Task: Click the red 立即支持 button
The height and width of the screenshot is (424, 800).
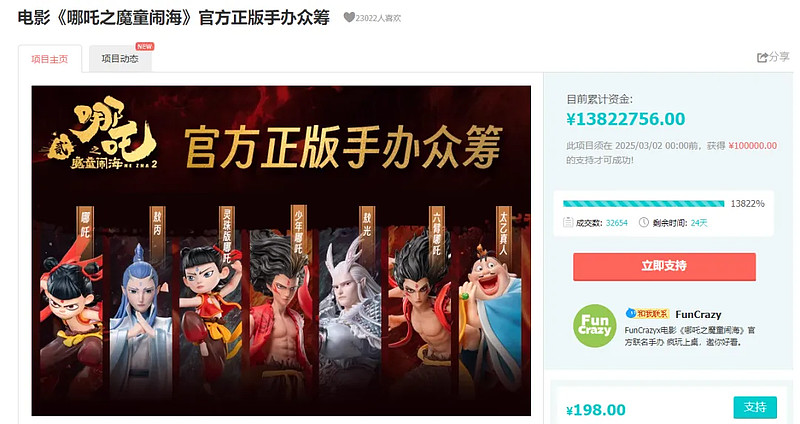Action: pos(664,266)
